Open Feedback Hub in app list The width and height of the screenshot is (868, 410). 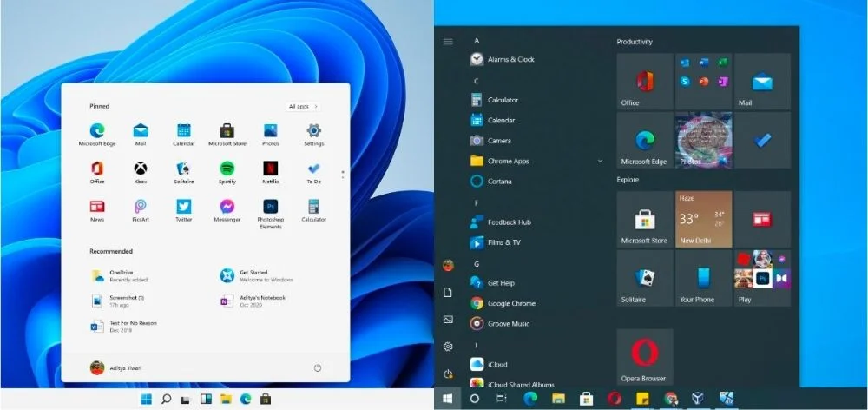pyautogui.click(x=501, y=222)
